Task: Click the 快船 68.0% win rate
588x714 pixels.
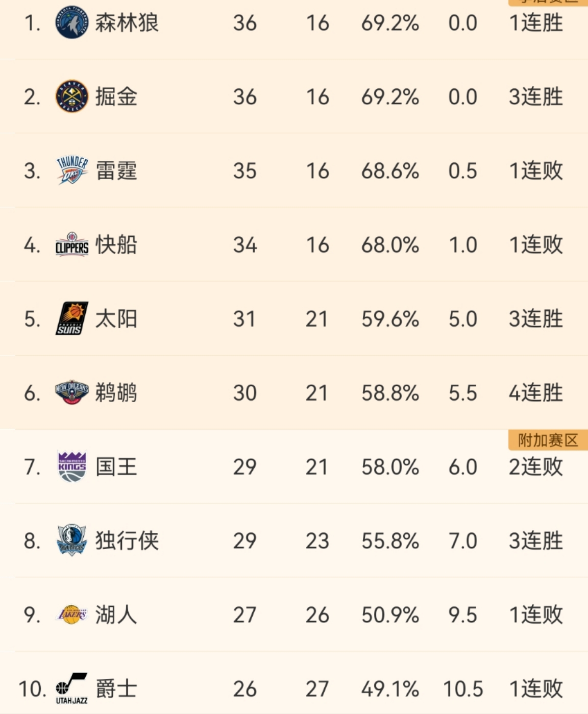Action: click(x=390, y=245)
